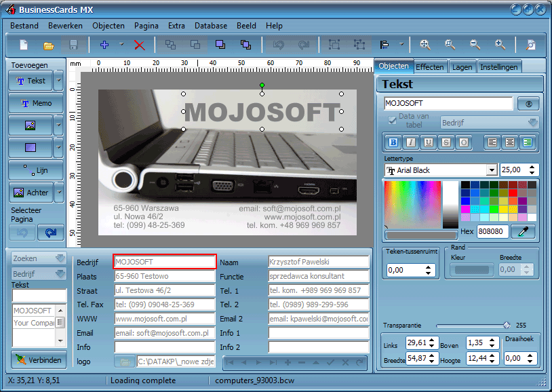
Task: Click the zoom in magnifier icon
Action: tap(500, 45)
